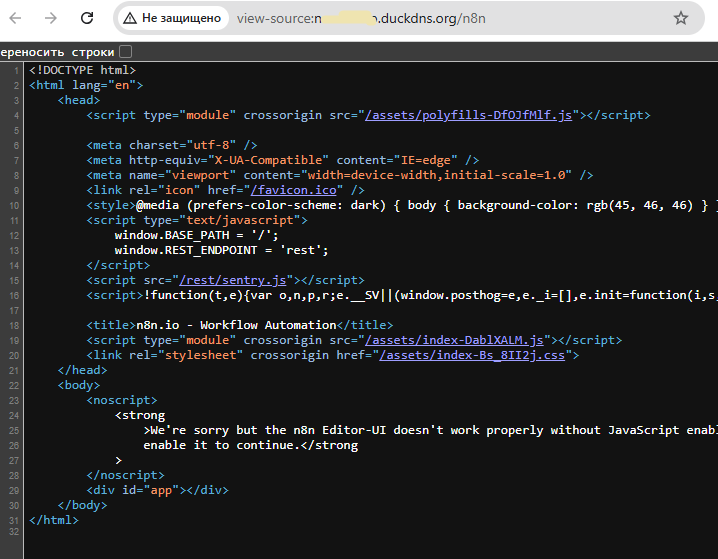Click the title 'n8n.io - Workflow Automation'
This screenshot has width=718, height=559.
tap(236, 325)
